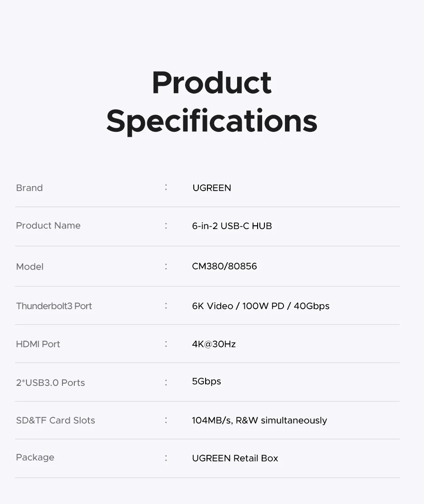Select the Package label
This screenshot has width=424, height=504.
pyautogui.click(x=35, y=457)
